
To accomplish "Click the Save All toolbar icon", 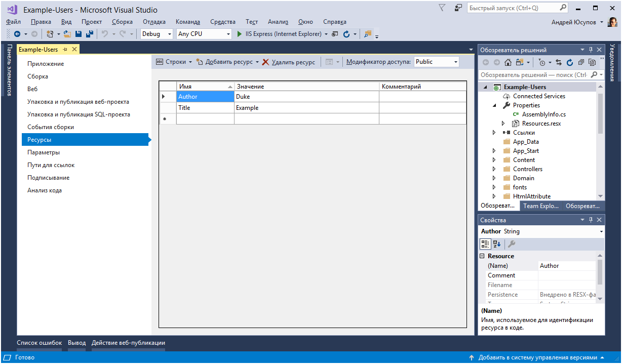I will [x=90, y=34].
